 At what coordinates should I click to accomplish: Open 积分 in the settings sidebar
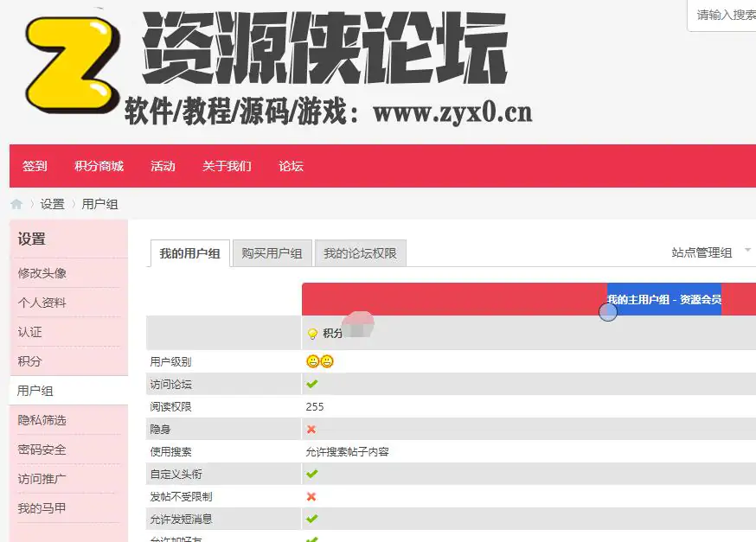click(x=30, y=361)
